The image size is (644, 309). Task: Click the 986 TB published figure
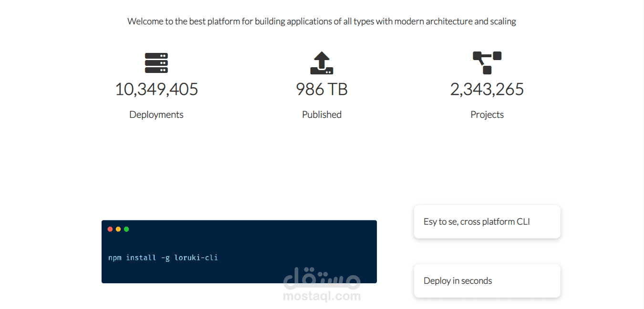pyautogui.click(x=322, y=89)
